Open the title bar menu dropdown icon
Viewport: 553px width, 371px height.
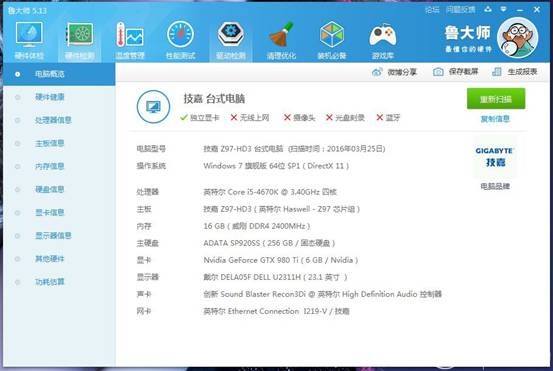[x=504, y=10]
